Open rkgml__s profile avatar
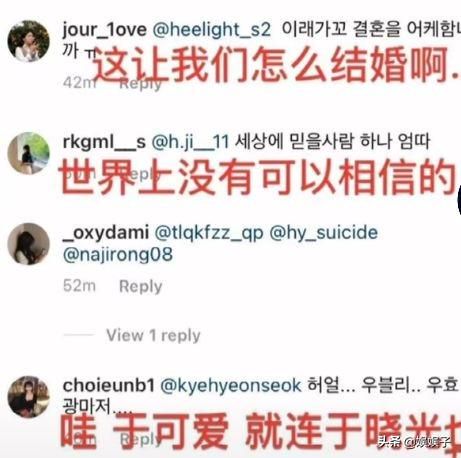The width and height of the screenshot is (461, 458). tap(29, 153)
